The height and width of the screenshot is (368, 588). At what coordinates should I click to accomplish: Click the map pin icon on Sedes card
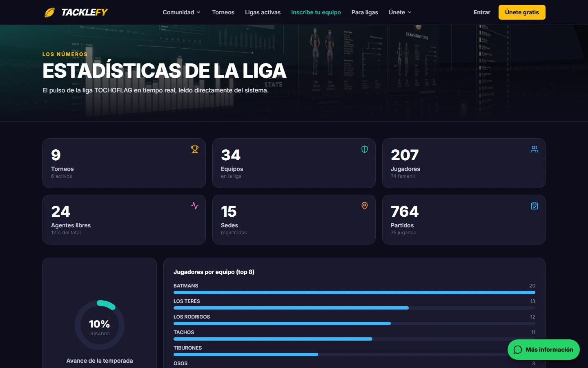pyautogui.click(x=365, y=206)
